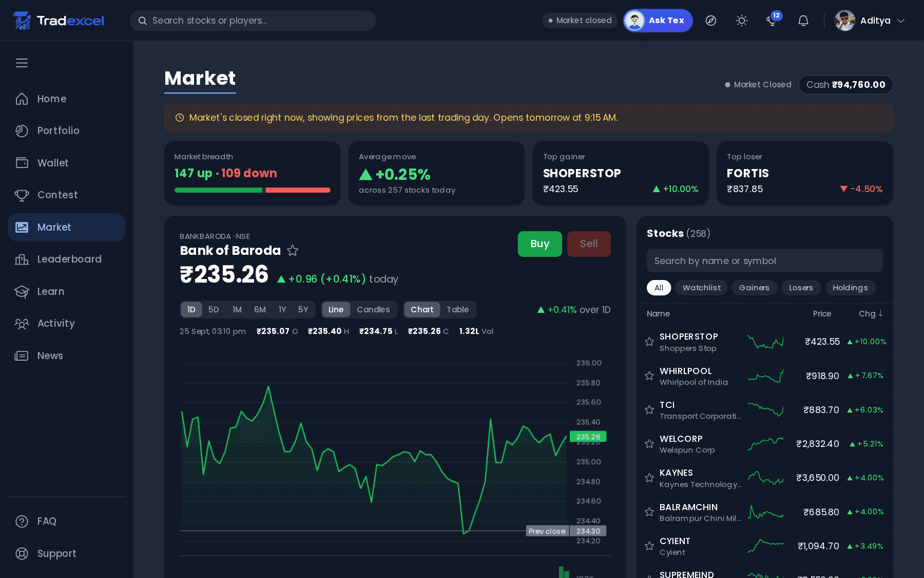Filter stocks by Holdings
The width and height of the screenshot is (924, 578).
[x=850, y=288]
